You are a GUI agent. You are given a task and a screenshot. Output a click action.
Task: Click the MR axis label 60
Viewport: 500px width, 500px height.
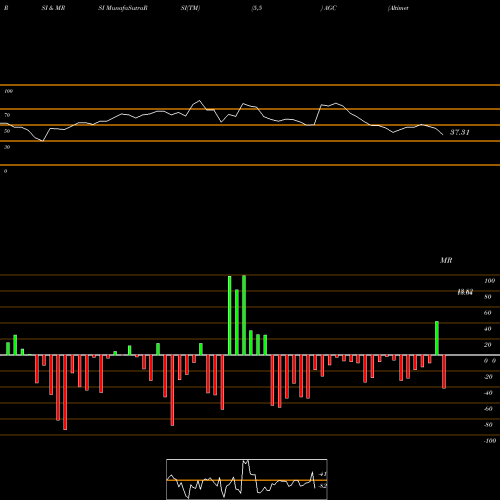coord(488,313)
